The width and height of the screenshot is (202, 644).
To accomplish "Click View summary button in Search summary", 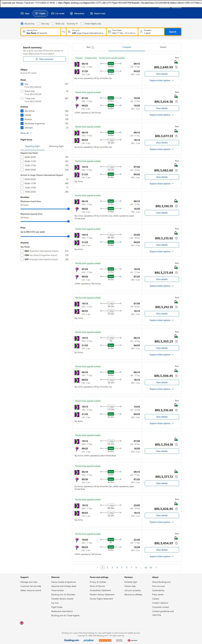I will [x=44, y=59].
